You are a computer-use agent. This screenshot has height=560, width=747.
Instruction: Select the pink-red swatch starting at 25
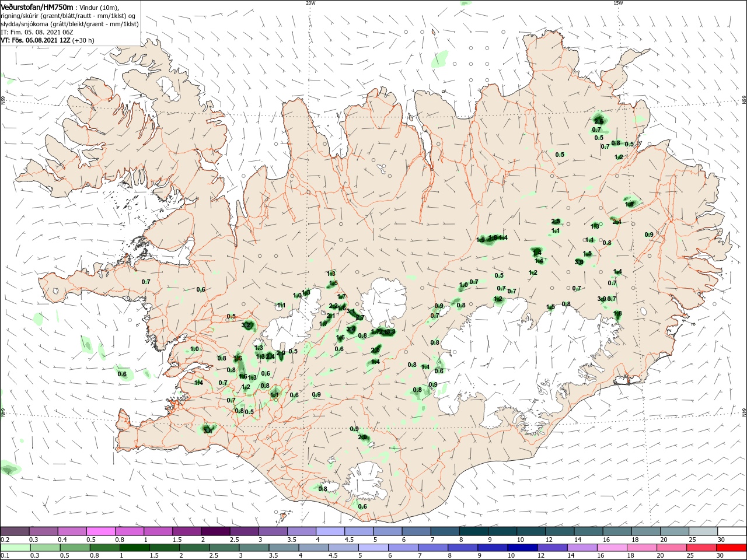click(703, 548)
